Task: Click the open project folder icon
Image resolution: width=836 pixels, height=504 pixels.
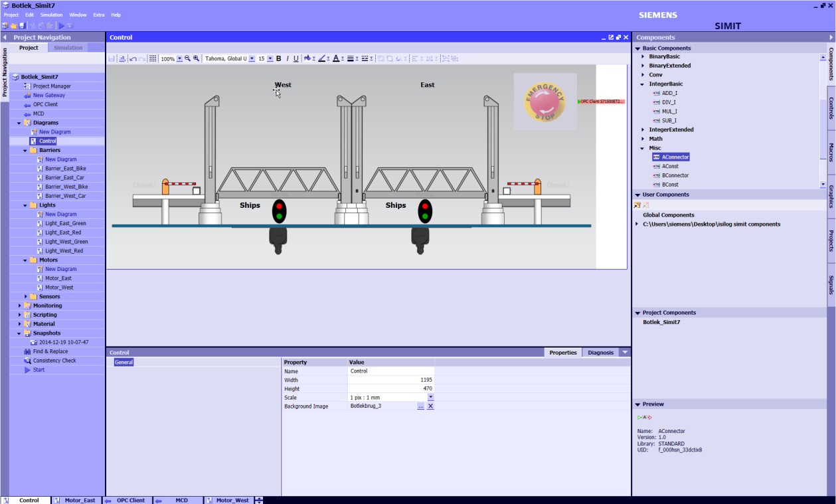Action: point(13,25)
